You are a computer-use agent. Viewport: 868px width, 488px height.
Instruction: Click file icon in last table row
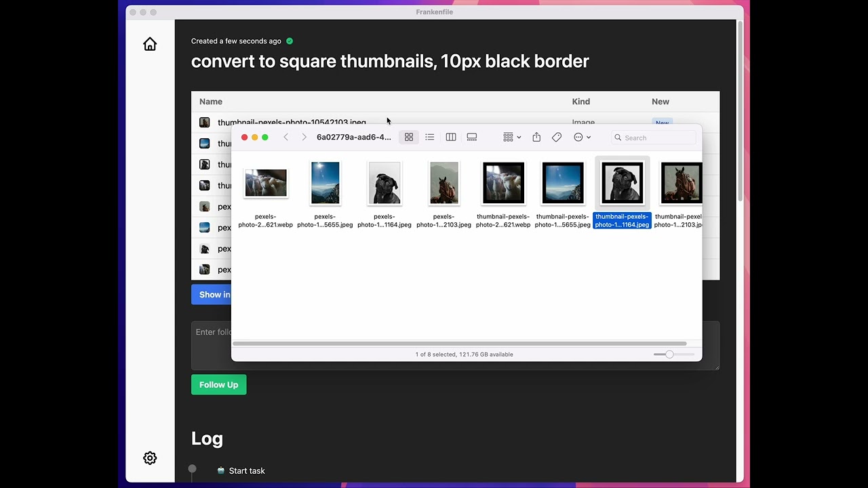(204, 269)
